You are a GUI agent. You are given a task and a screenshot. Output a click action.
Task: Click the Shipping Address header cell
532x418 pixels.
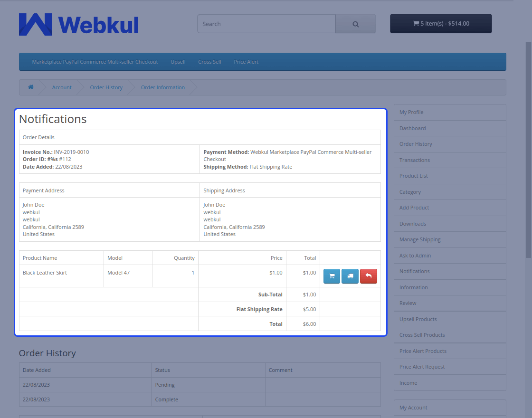(290, 190)
